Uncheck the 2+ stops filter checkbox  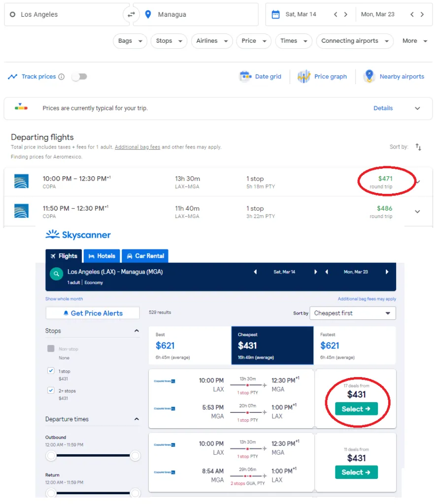51,390
